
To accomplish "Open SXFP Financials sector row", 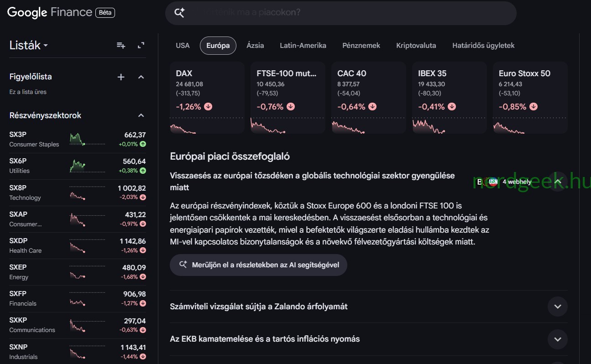I will (78, 298).
